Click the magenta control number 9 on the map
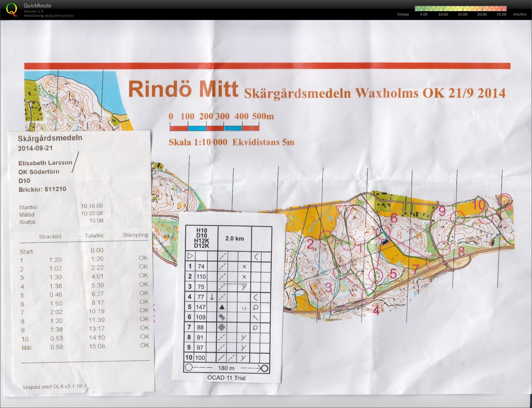 point(442,211)
